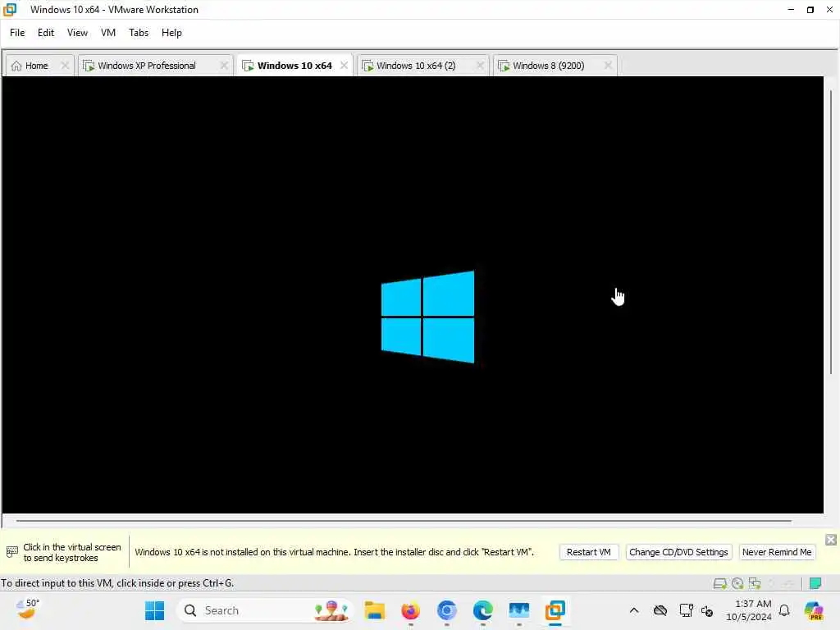Open Chromium browser from taskbar

point(447,610)
